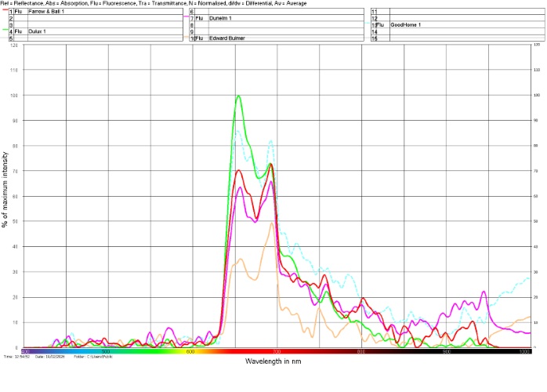Click the 700 label on the spectrum bar
Image resolution: width=547 pixels, height=392 pixels.
277,351
